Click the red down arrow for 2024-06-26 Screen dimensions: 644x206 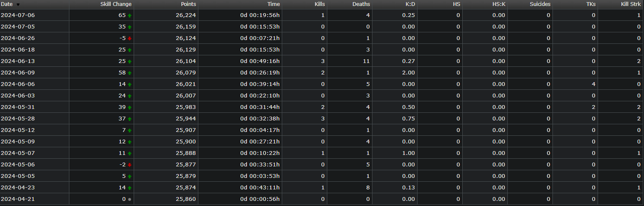(x=129, y=38)
